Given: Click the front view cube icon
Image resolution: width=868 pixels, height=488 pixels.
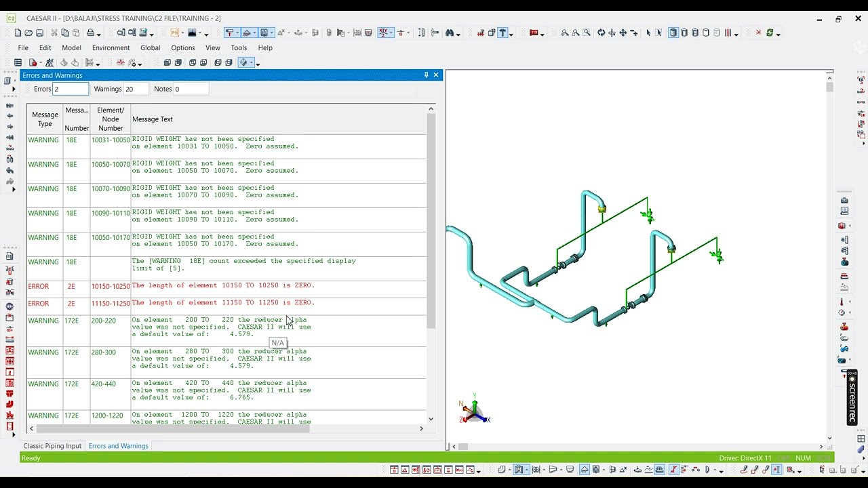Looking at the screenshot, I should 167,62.
